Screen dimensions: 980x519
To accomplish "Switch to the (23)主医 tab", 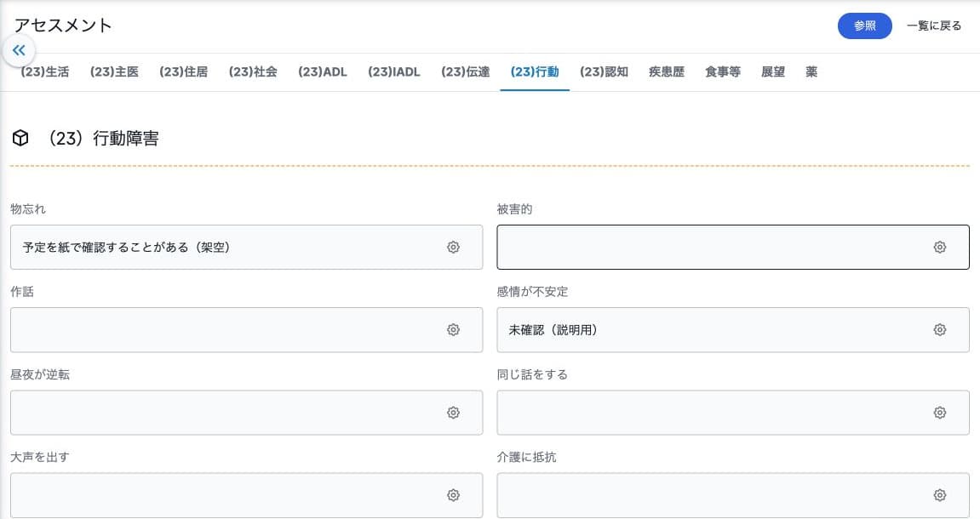I will tap(114, 71).
